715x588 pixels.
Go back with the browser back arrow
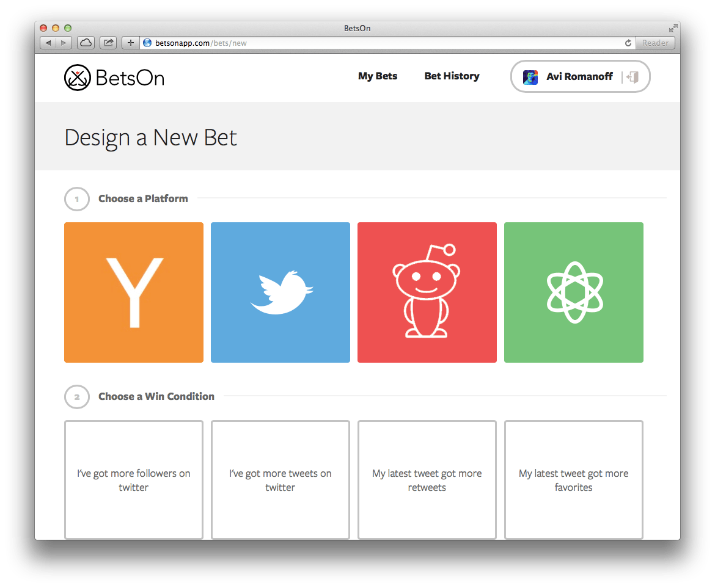pos(48,43)
